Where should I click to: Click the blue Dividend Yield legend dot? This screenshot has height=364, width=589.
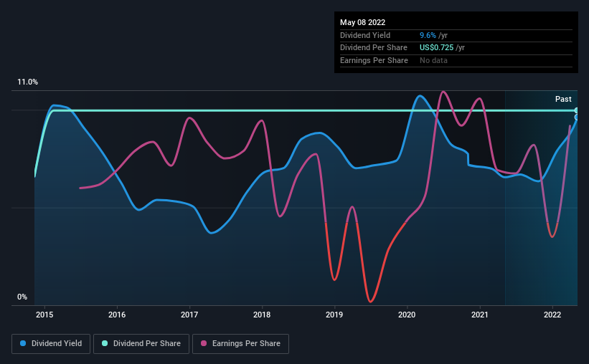tap(23, 343)
